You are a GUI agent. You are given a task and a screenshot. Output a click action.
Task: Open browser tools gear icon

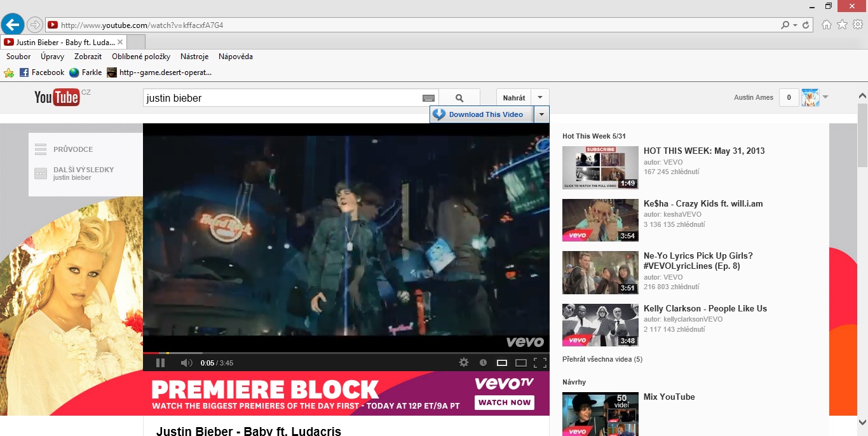pos(858,25)
